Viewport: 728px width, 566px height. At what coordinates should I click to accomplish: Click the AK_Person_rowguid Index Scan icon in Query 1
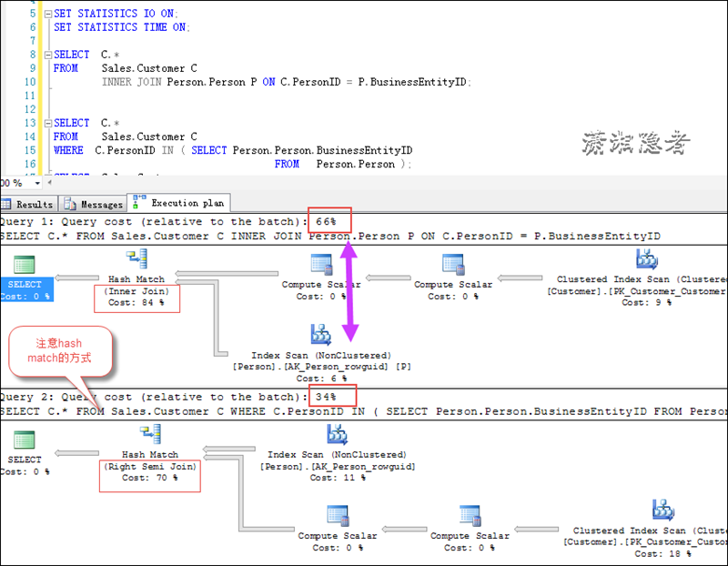point(320,334)
